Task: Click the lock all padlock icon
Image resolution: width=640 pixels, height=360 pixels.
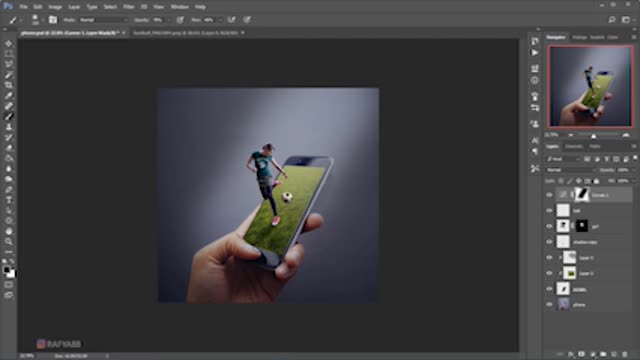Action: coord(596,181)
